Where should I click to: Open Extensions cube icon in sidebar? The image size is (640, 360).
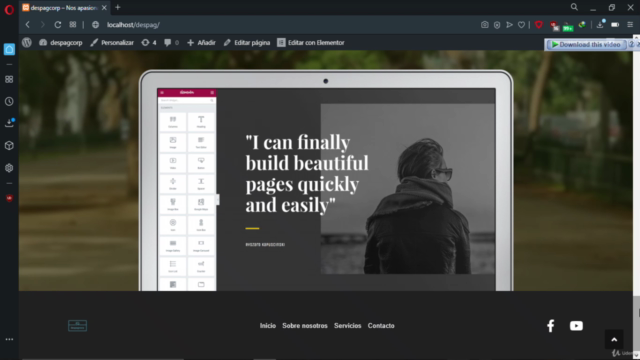tap(9, 146)
